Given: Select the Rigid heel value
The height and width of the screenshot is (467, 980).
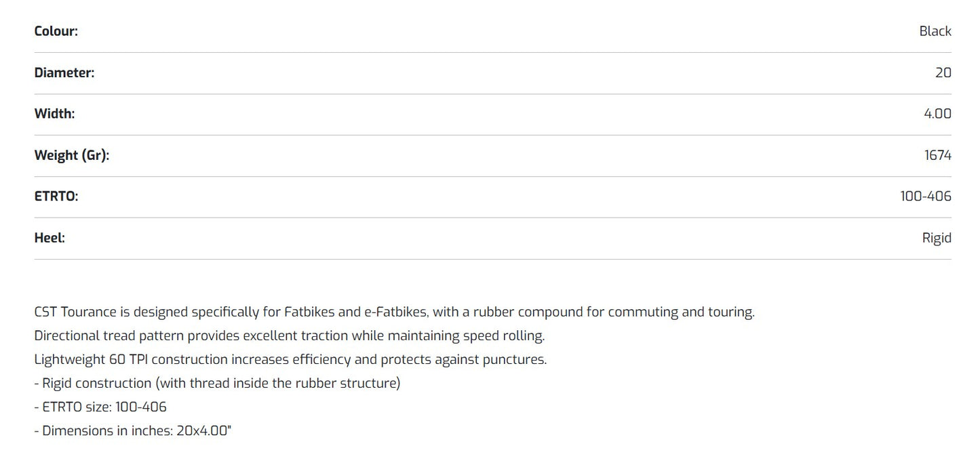Looking at the screenshot, I should pyautogui.click(x=937, y=238).
